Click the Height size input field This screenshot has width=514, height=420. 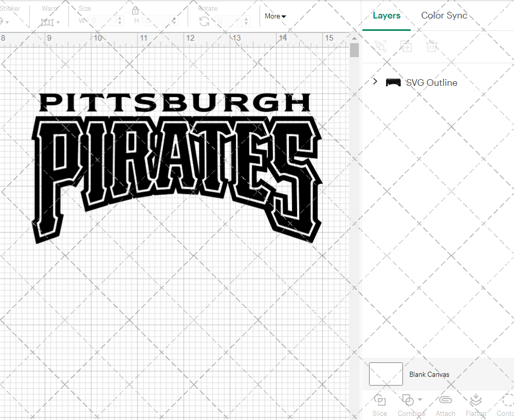pos(157,21)
